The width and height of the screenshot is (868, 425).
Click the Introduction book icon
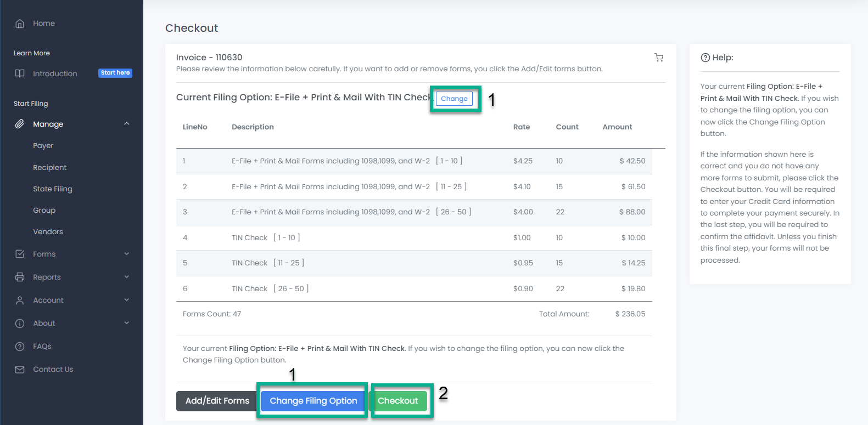[x=20, y=73]
